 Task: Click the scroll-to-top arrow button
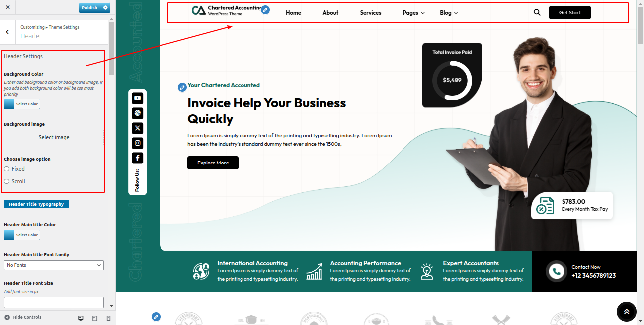pyautogui.click(x=626, y=312)
